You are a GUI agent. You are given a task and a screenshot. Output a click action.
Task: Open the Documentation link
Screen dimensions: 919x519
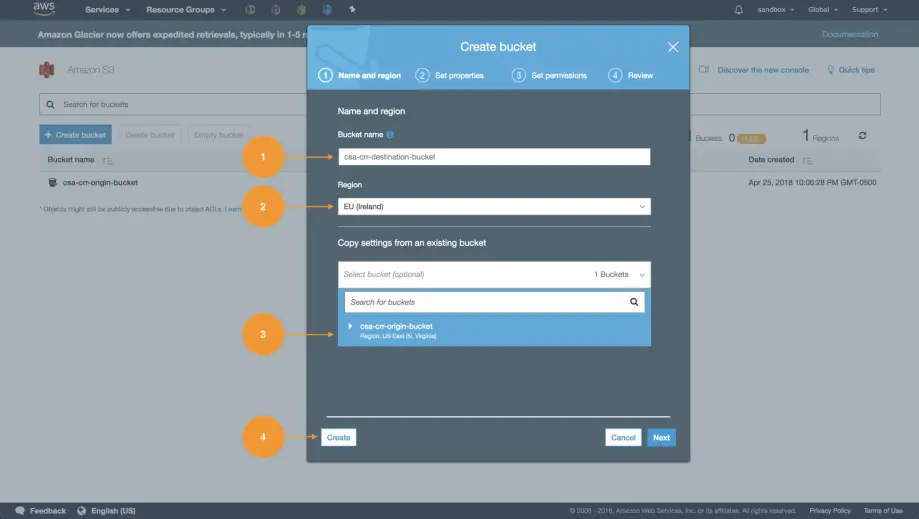[x=850, y=34]
